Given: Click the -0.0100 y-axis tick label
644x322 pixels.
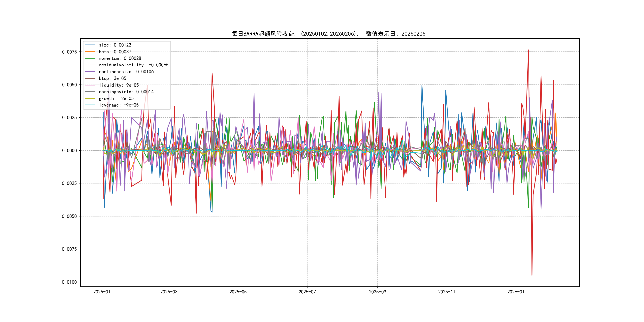Looking at the screenshot, I should (x=68, y=282).
